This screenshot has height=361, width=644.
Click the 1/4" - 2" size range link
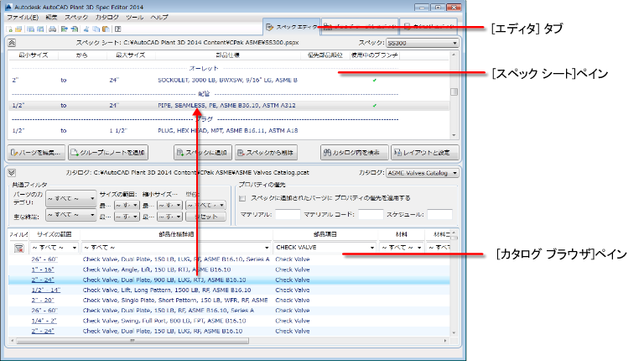pyautogui.click(x=44, y=321)
